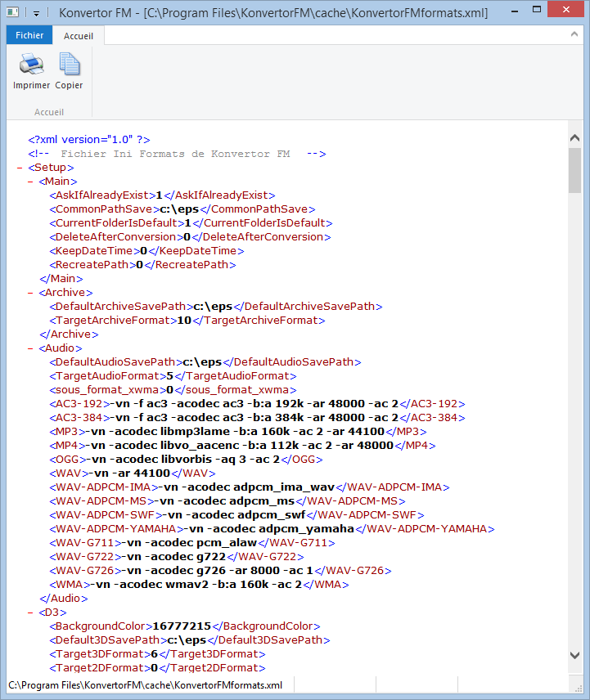Open the application system menu icon
The image size is (590, 700).
pos(12,12)
